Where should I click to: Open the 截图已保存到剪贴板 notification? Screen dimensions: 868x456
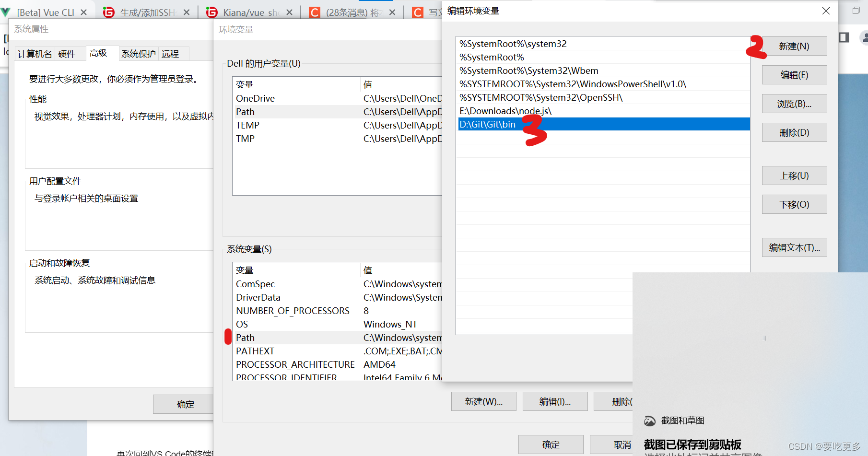coord(692,444)
